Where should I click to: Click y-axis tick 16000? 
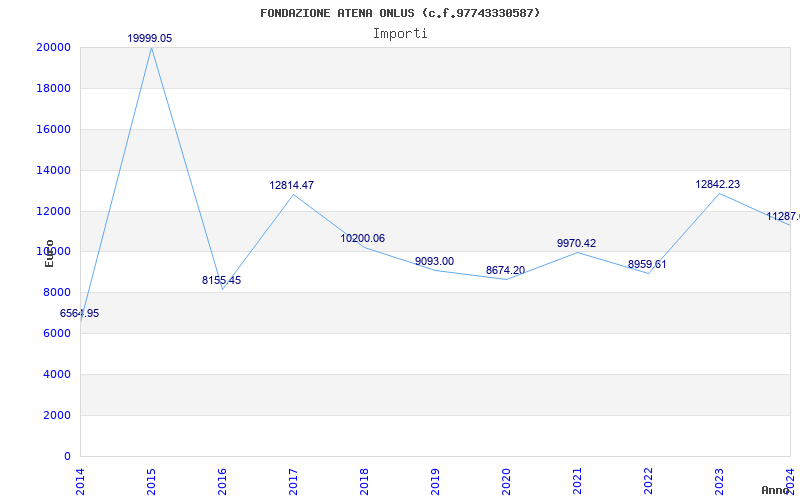[x=53, y=129]
